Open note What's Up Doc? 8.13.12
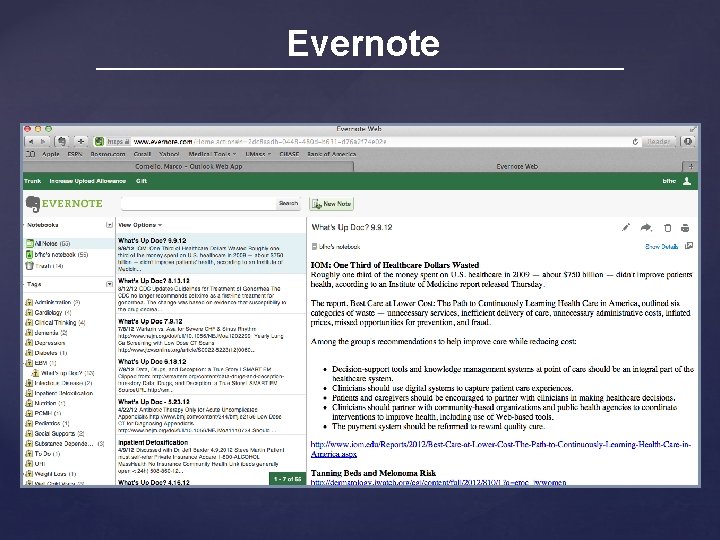 [x=211, y=294]
